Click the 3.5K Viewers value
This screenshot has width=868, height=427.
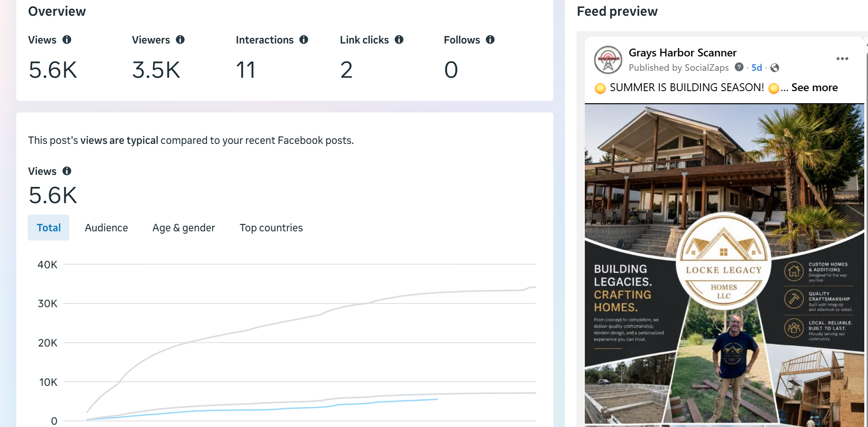156,70
